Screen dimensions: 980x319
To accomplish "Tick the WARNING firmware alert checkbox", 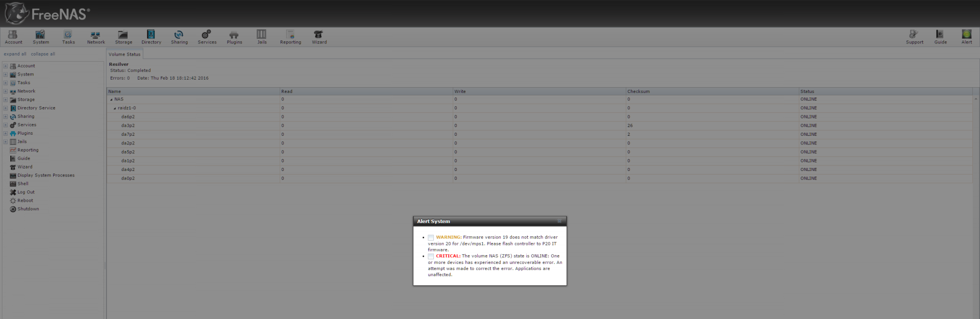I will click(x=431, y=238).
